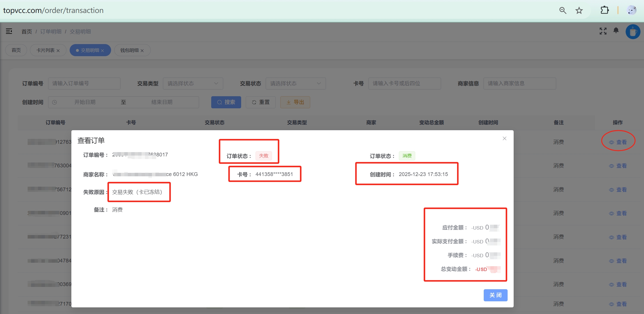Collapse the sidebar hamburger menu icon
The image size is (644, 314).
pos(9,31)
